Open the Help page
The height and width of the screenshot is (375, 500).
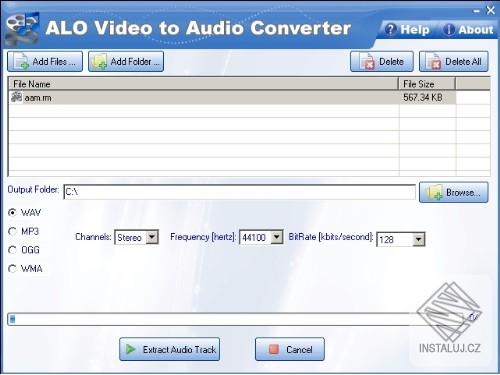point(407,30)
